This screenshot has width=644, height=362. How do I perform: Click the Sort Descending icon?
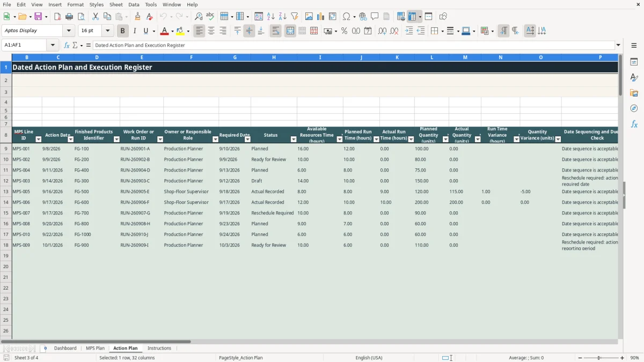pyautogui.click(x=282, y=17)
